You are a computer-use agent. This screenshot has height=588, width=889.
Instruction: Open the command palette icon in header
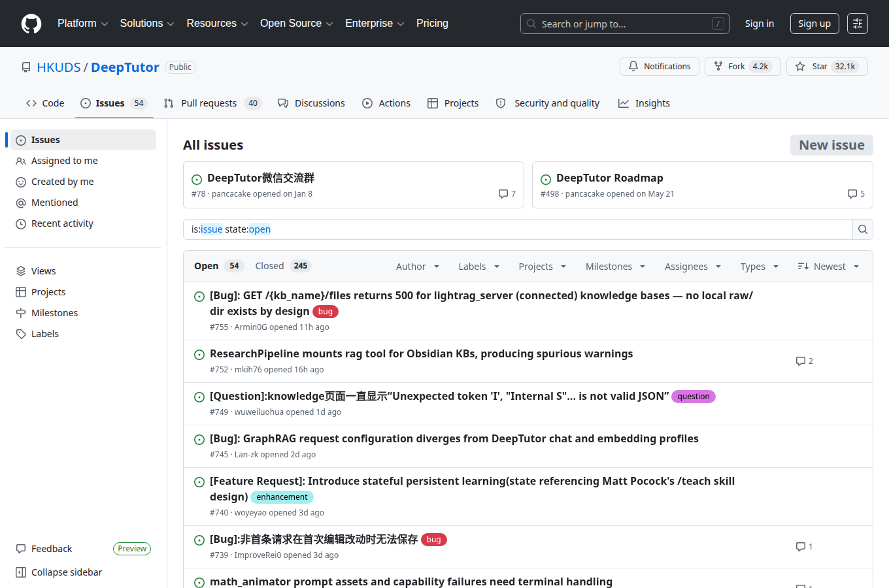(x=858, y=24)
